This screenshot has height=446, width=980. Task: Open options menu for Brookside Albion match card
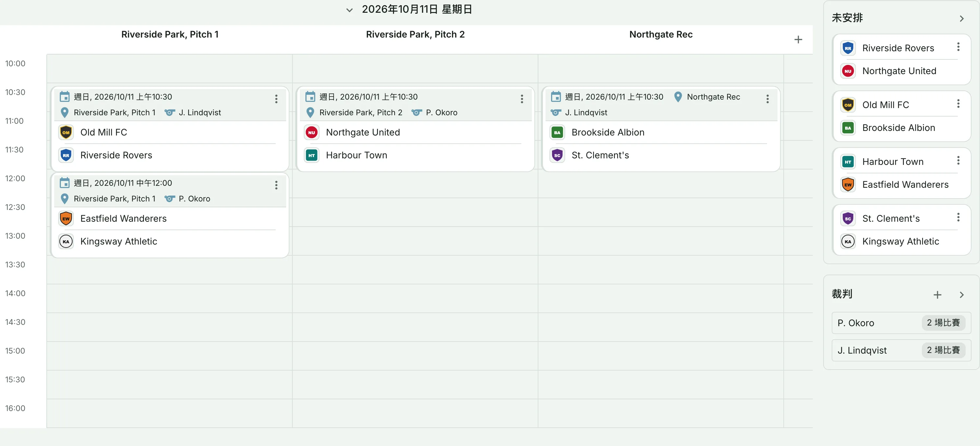tap(767, 99)
